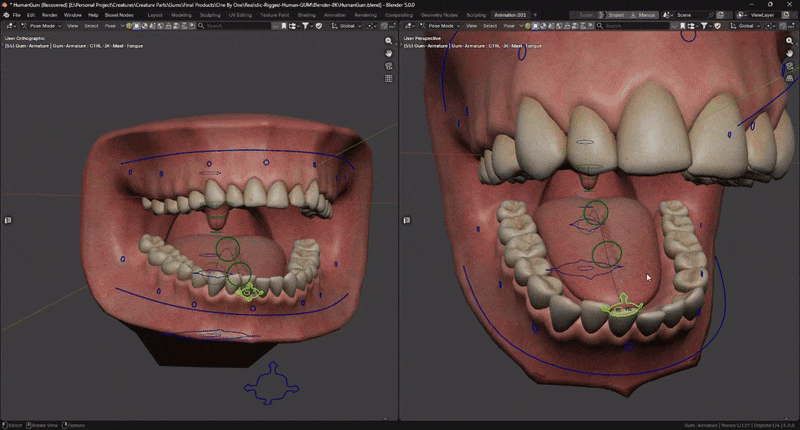Click the hand pan gizmo in right viewport

(790, 54)
